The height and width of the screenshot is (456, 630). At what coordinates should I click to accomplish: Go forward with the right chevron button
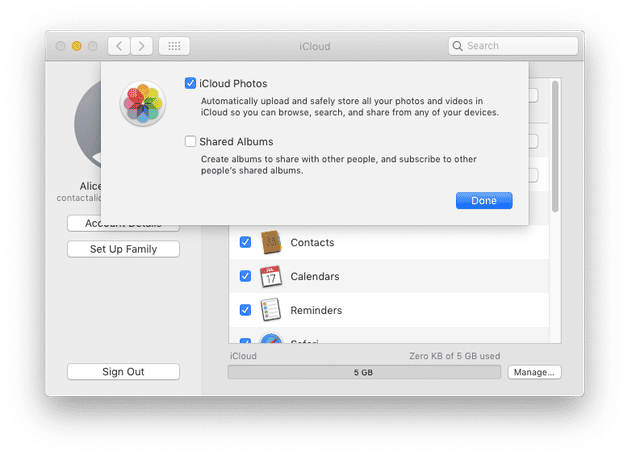(141, 46)
